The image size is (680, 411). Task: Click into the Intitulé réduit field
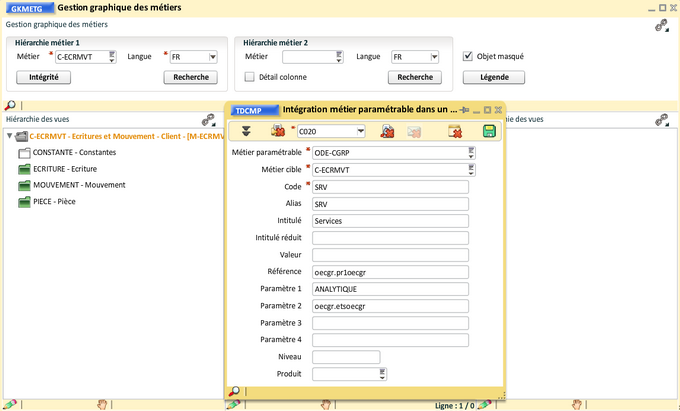coord(390,238)
